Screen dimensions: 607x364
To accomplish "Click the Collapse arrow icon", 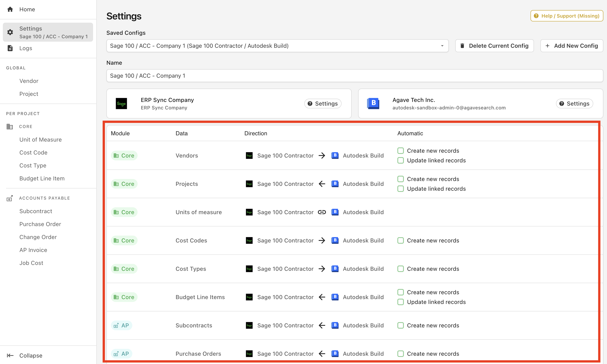I will point(10,356).
